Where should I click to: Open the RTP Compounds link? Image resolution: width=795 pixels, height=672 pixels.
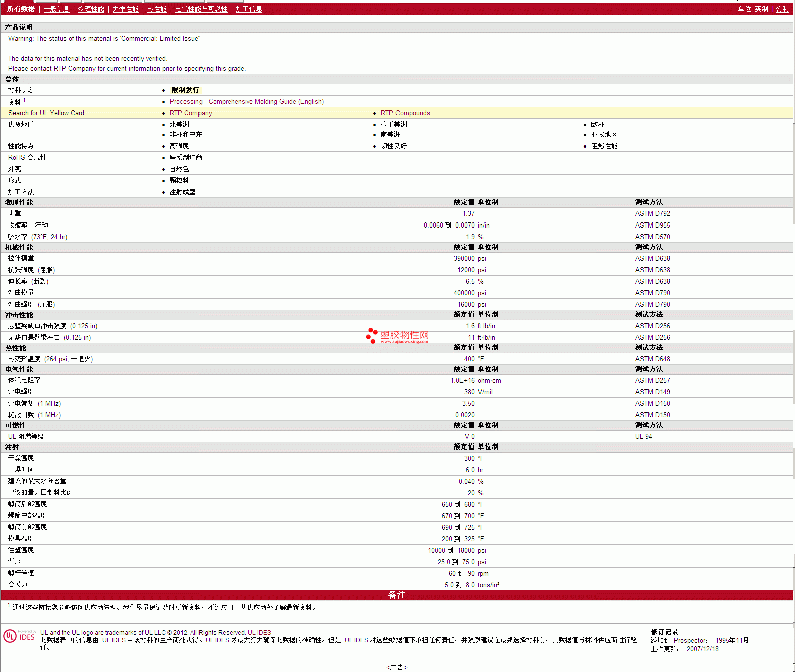pyautogui.click(x=405, y=113)
